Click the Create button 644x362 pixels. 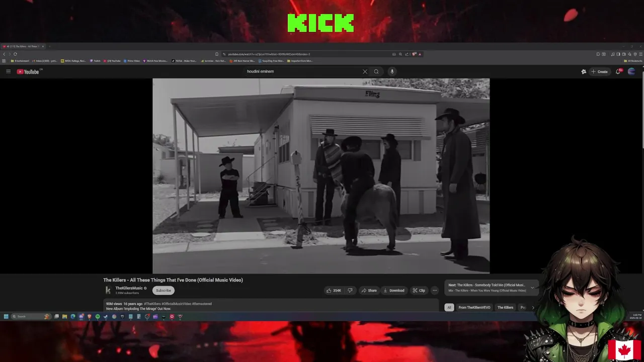(x=599, y=71)
